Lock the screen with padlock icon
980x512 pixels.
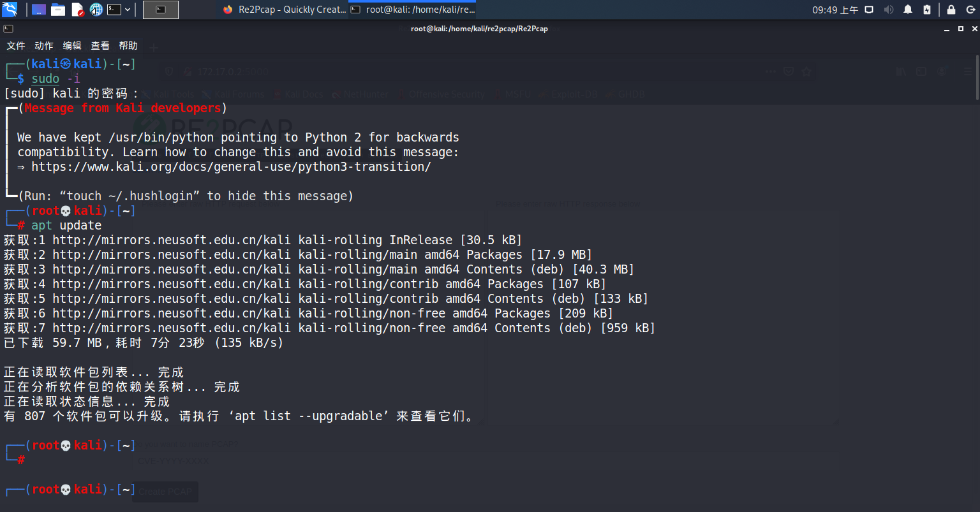point(951,10)
